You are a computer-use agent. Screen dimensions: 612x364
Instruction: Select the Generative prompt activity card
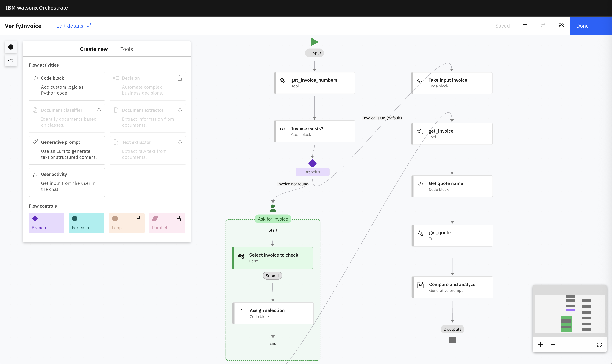67,150
